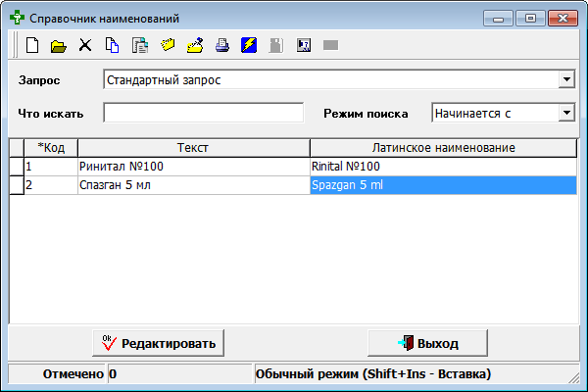
Task: Select the row marker for Ринитал №100
Action: [17, 167]
